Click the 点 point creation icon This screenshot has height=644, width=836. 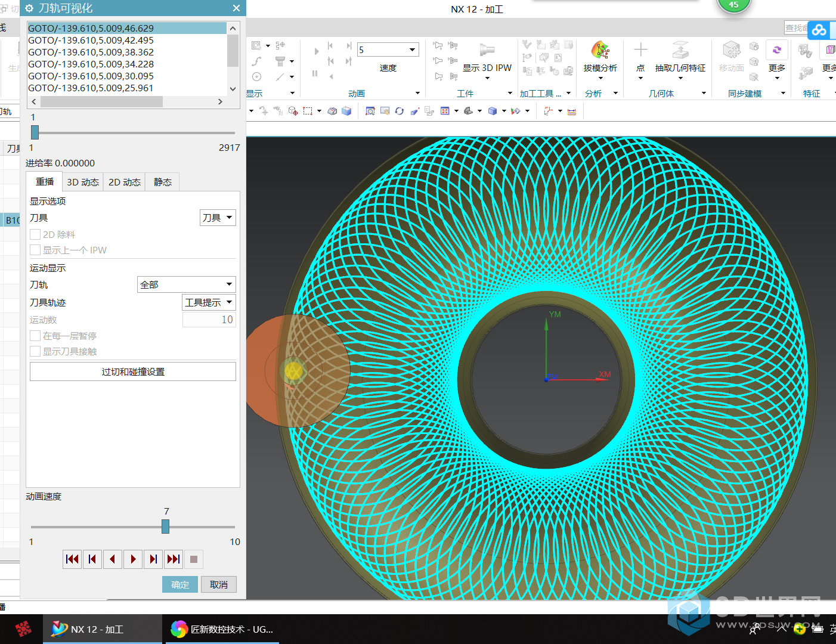tap(640, 50)
